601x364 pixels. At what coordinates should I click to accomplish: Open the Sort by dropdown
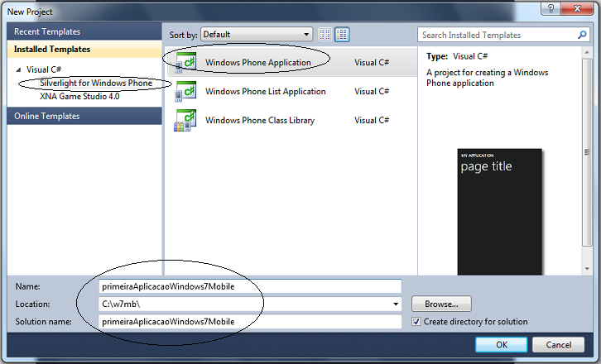[x=257, y=35]
